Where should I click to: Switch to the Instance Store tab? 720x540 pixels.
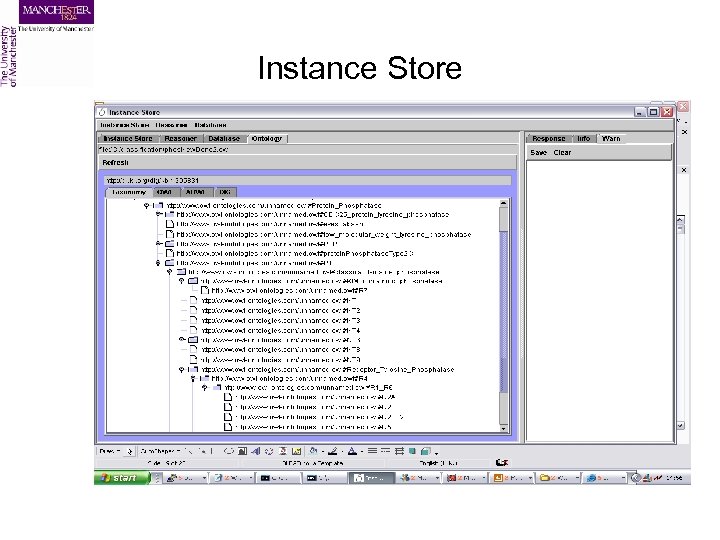(x=128, y=139)
